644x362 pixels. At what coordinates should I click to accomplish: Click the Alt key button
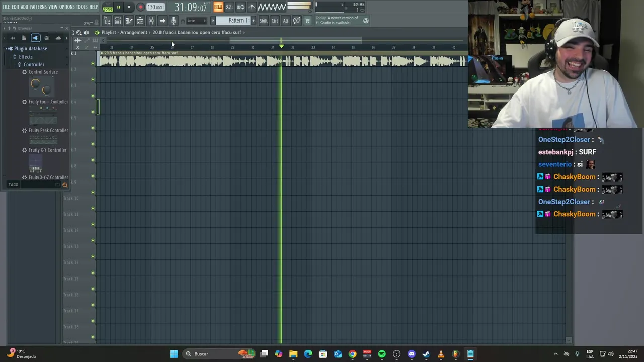tap(286, 21)
